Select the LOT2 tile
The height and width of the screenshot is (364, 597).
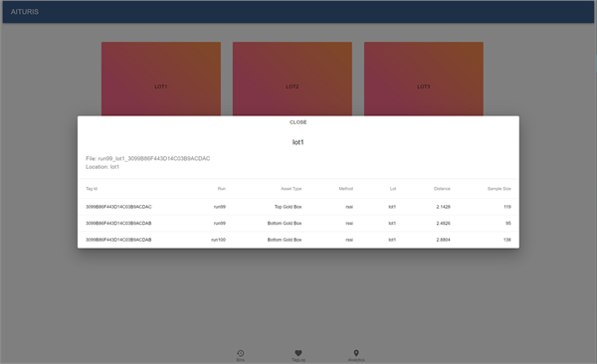point(293,79)
